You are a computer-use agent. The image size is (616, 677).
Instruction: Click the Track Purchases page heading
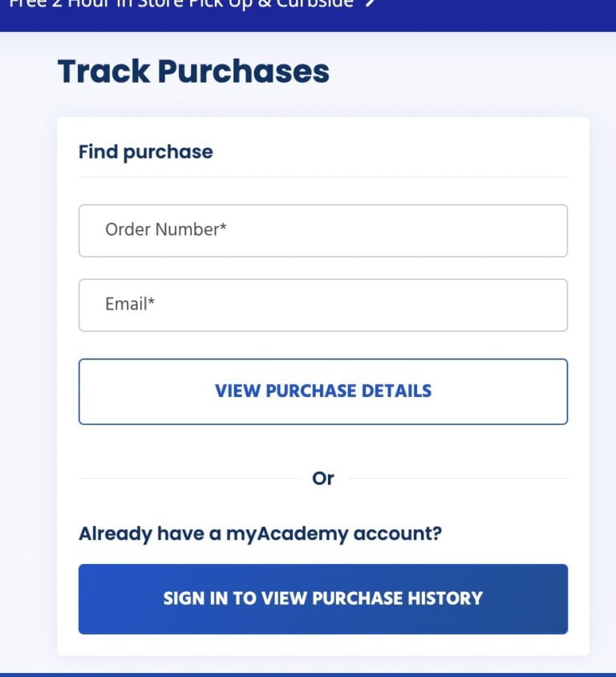point(192,72)
